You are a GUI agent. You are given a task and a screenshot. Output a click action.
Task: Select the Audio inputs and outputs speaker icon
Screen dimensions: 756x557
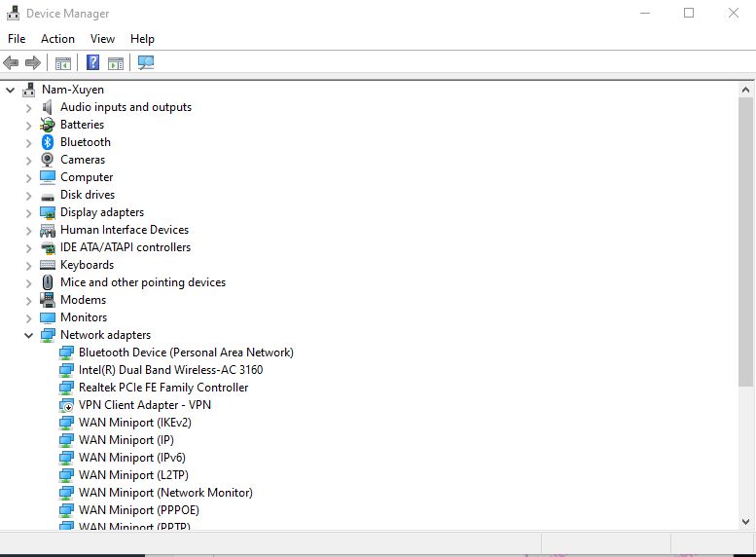pyautogui.click(x=48, y=107)
